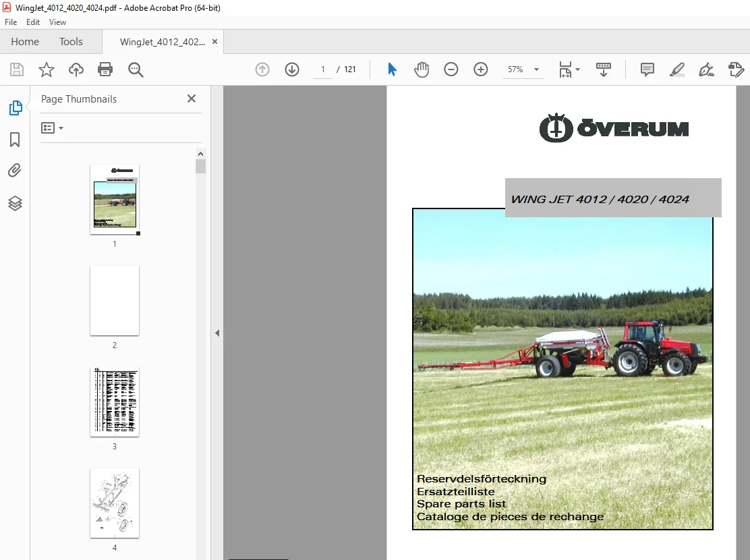Zoom in with the plus icon
This screenshot has height=560, width=750.
pos(481,70)
